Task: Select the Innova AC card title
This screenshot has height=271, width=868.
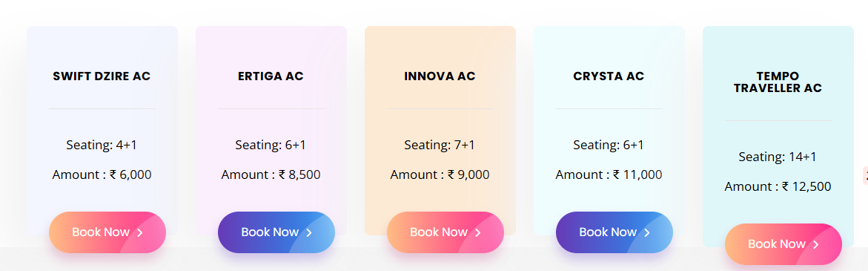Action: (x=440, y=76)
